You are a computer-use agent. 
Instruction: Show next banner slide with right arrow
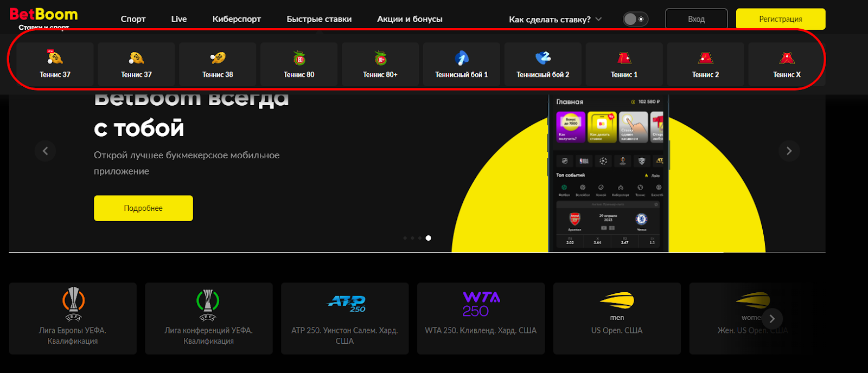point(789,151)
